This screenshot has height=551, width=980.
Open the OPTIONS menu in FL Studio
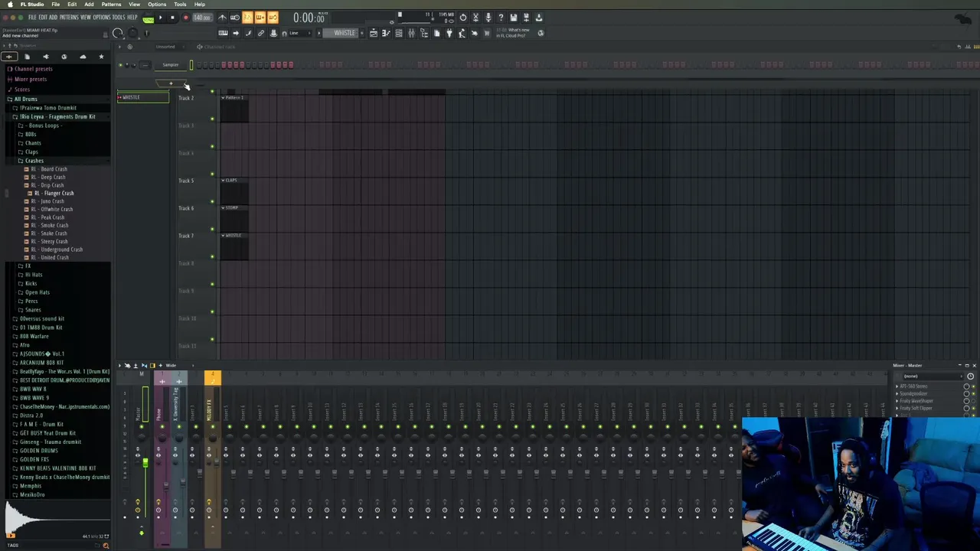(102, 18)
